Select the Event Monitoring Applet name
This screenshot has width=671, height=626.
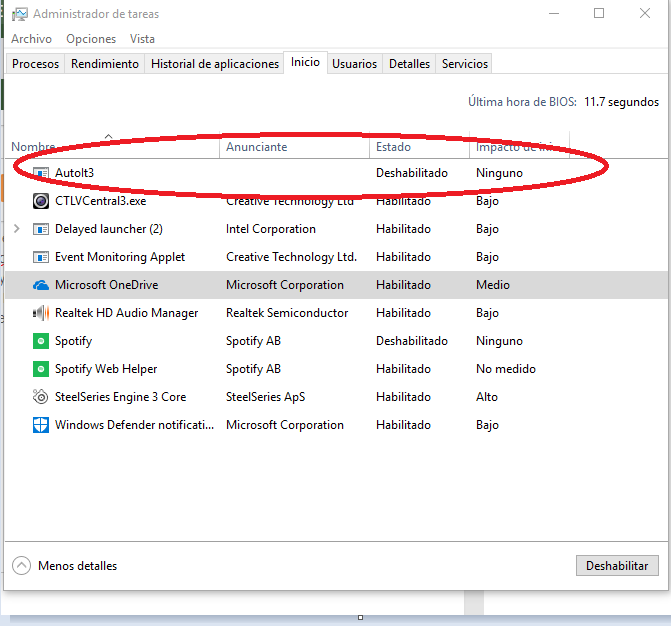coord(120,257)
